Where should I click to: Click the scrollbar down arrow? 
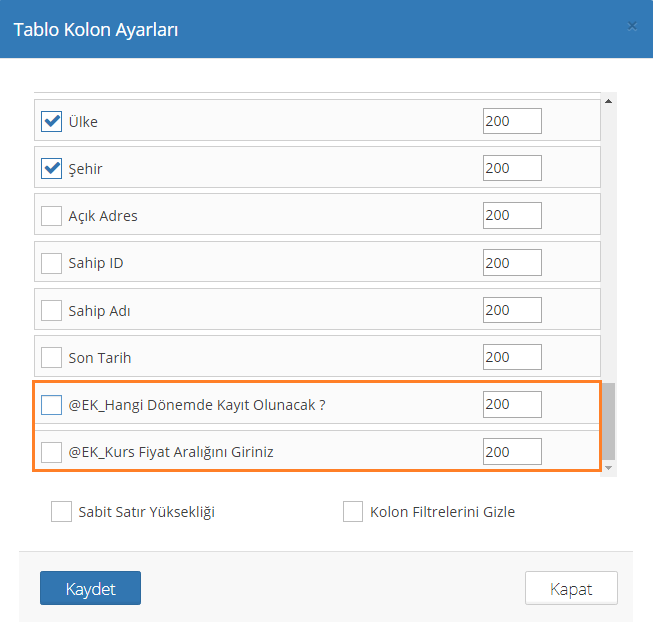(608, 468)
